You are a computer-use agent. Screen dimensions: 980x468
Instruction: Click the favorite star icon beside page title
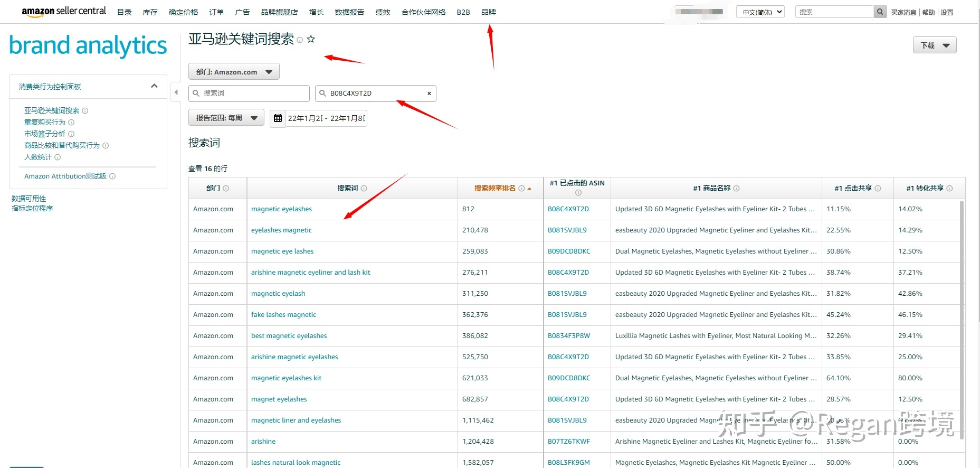(311, 39)
